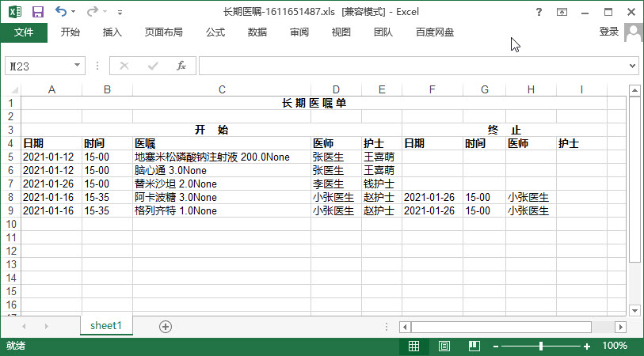Open Excel Help question mark icon

pos(539,12)
